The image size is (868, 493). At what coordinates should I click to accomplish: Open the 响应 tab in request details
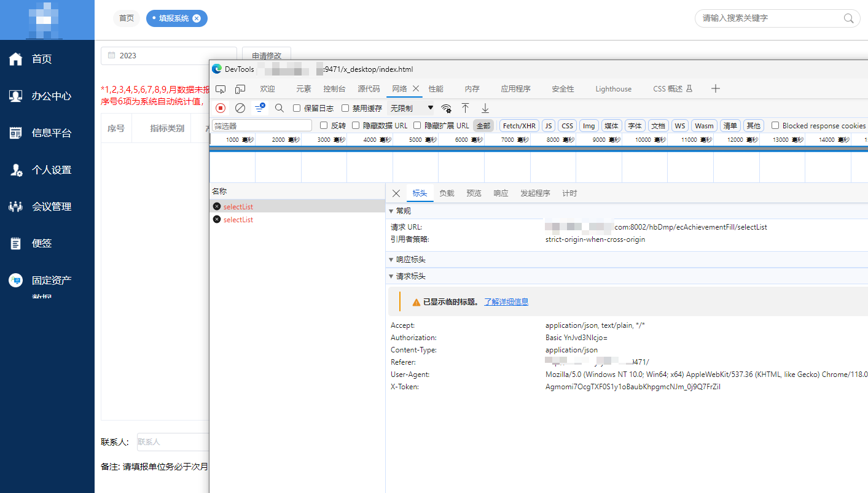501,193
